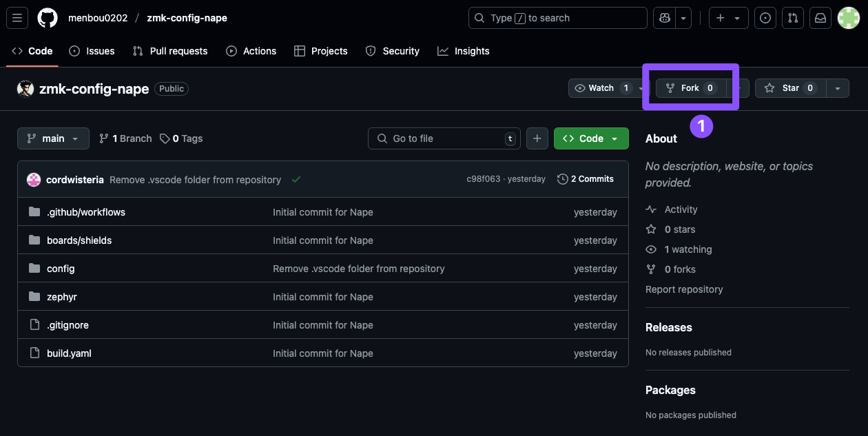
Task: Open the .github/workflows folder
Action: pos(86,212)
